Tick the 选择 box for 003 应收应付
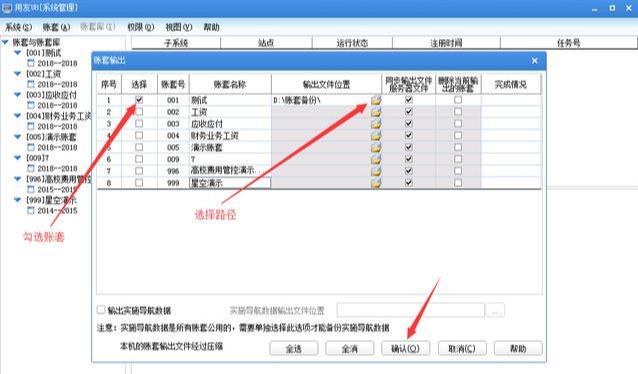 139,123
